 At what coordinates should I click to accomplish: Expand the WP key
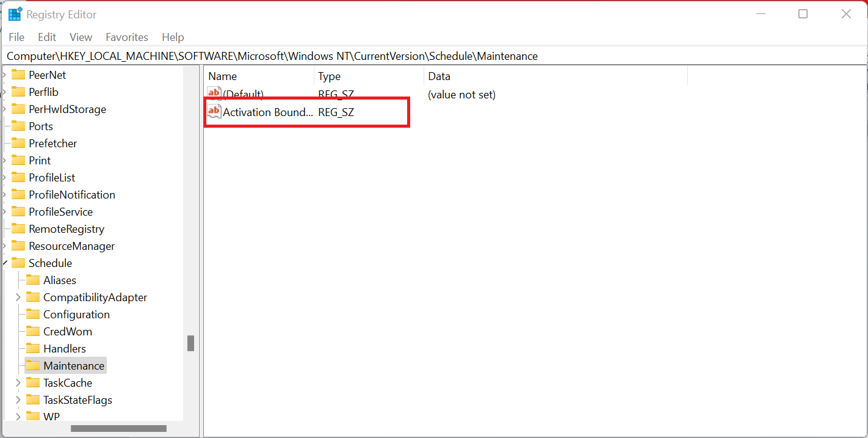[x=18, y=417]
